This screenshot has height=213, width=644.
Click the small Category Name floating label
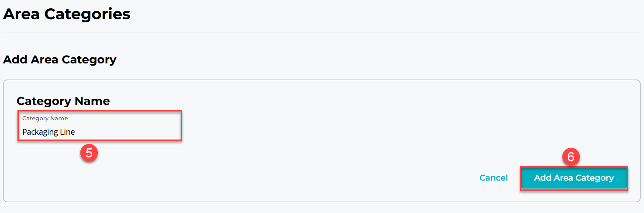(45, 118)
